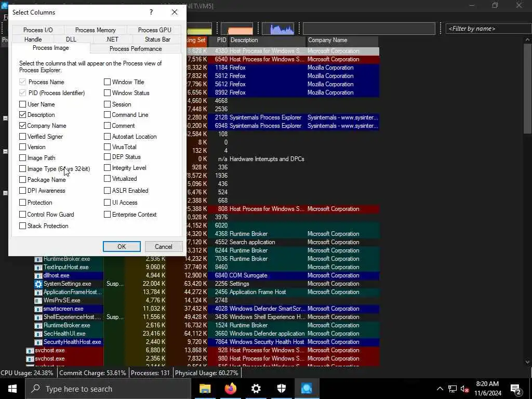Tick the Integrity Level checkbox
This screenshot has height=399, width=532.
click(x=107, y=168)
